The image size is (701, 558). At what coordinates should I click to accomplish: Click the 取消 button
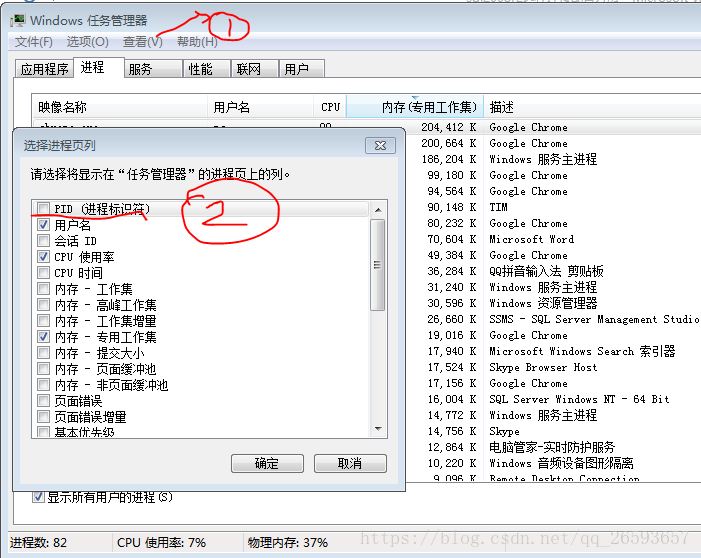[350, 463]
